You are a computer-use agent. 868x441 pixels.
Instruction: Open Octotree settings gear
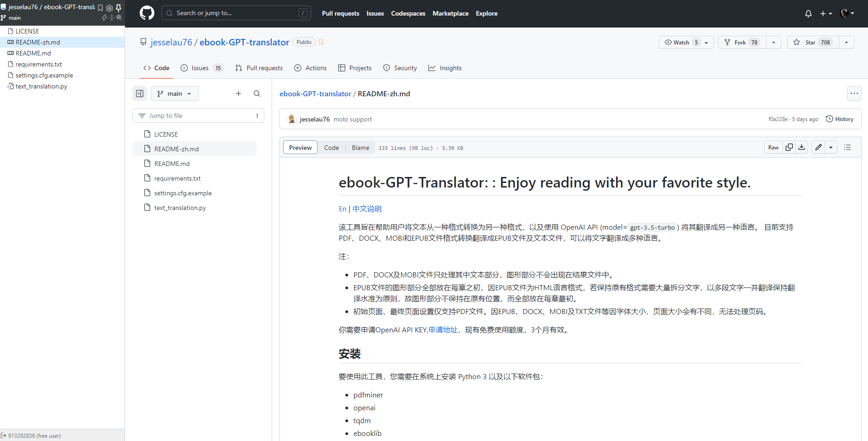(x=109, y=8)
